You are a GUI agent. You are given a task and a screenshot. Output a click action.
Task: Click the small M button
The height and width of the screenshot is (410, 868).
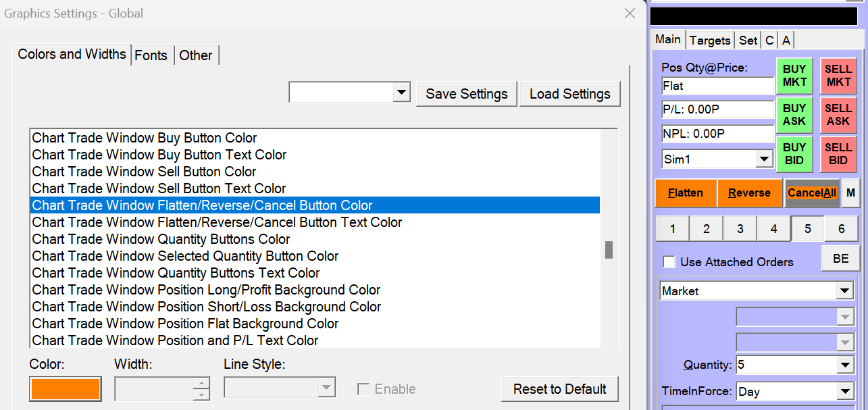pyautogui.click(x=850, y=193)
